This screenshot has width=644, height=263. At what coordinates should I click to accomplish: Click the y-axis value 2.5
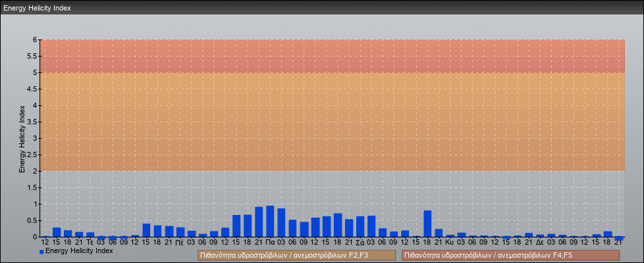tap(32, 155)
